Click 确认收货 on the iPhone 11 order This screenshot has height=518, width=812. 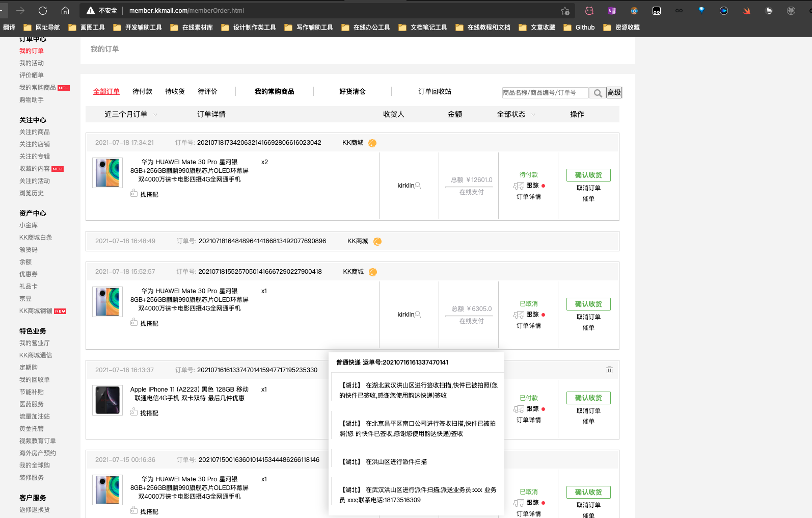pyautogui.click(x=588, y=398)
